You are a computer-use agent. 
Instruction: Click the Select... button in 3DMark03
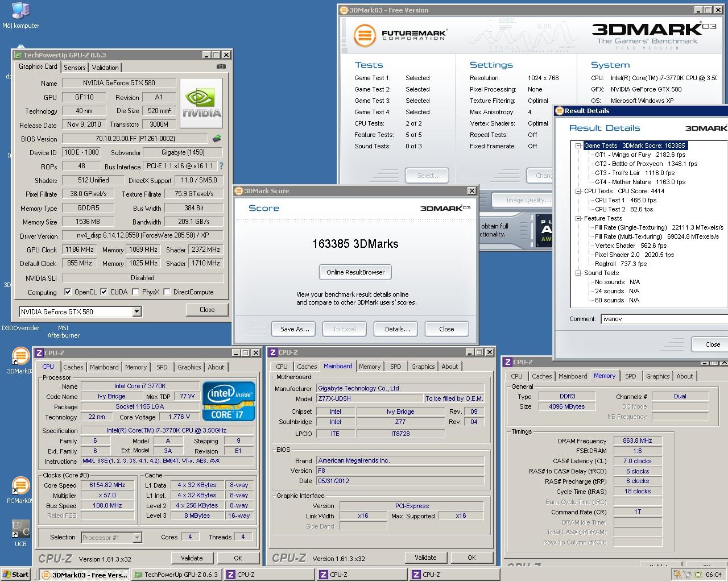coord(428,176)
